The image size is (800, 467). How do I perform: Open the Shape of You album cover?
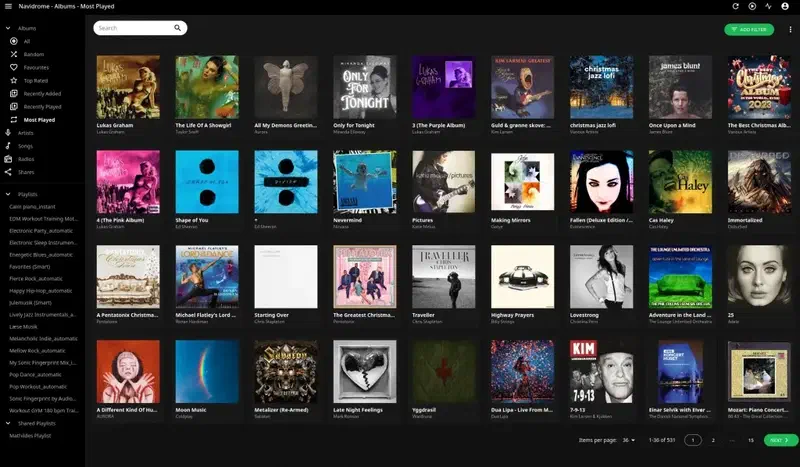(207, 182)
